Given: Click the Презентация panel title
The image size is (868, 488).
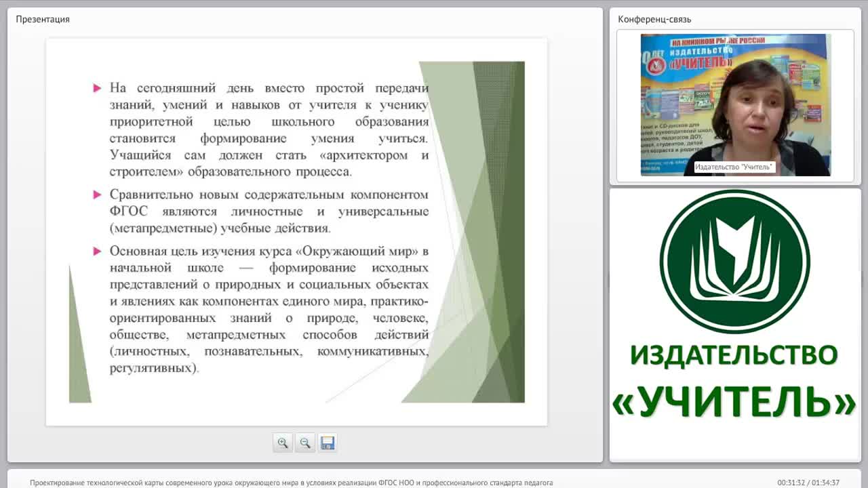Looking at the screenshot, I should tap(43, 19).
